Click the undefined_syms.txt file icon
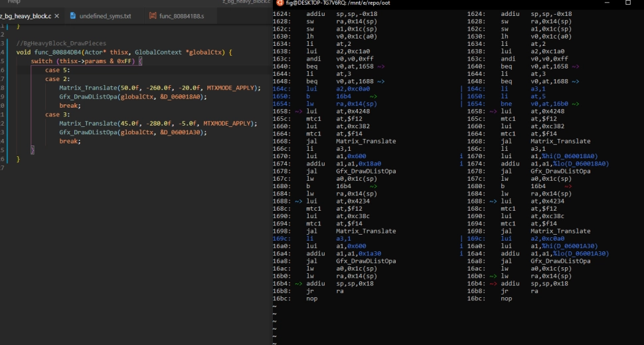 73,16
